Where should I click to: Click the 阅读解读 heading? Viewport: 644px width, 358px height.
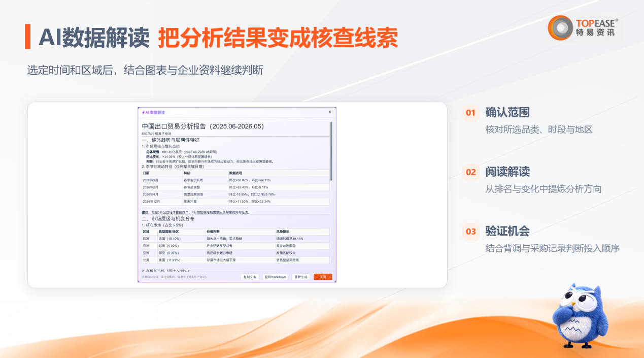[x=507, y=172]
